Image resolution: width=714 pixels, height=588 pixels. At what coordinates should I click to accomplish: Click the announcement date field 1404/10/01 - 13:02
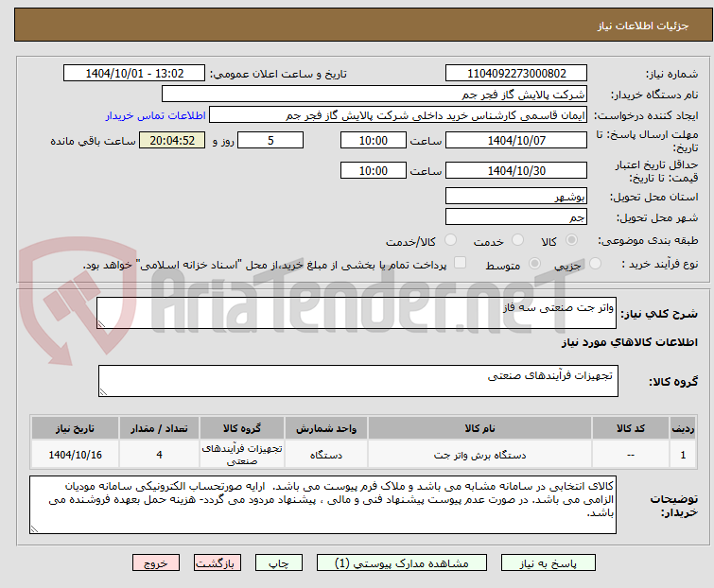(134, 74)
